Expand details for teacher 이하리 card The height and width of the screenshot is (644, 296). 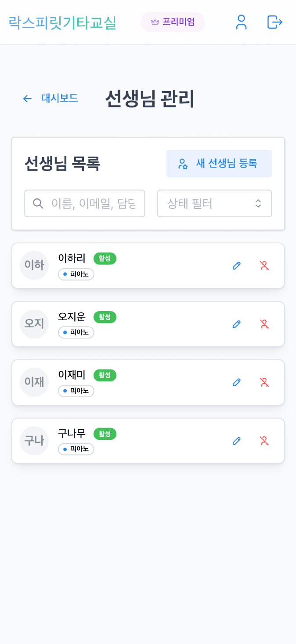pos(148,266)
